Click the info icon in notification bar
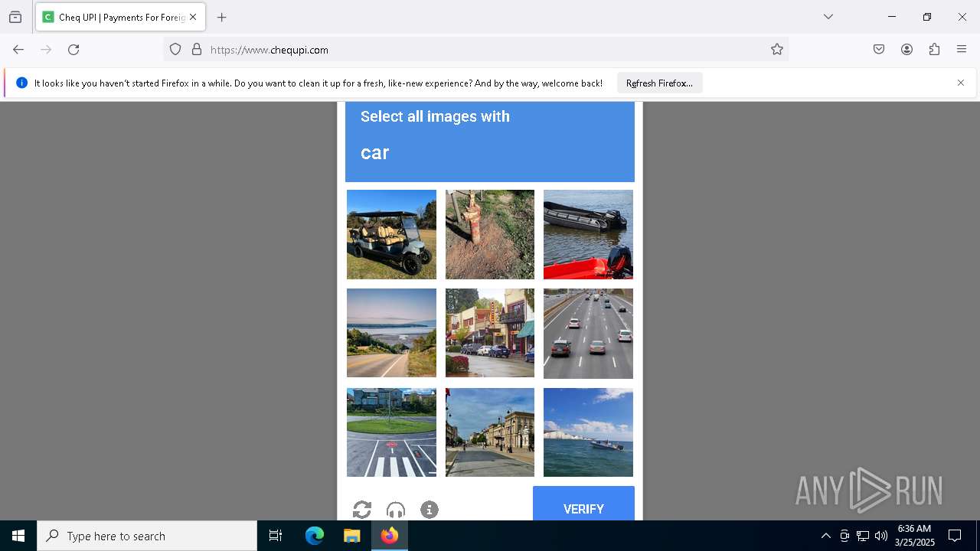The width and height of the screenshot is (980, 551). (21, 83)
